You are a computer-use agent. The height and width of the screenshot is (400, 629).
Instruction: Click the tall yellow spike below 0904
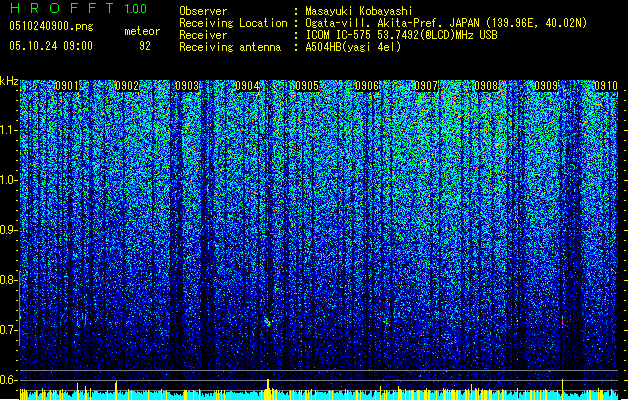click(268, 388)
